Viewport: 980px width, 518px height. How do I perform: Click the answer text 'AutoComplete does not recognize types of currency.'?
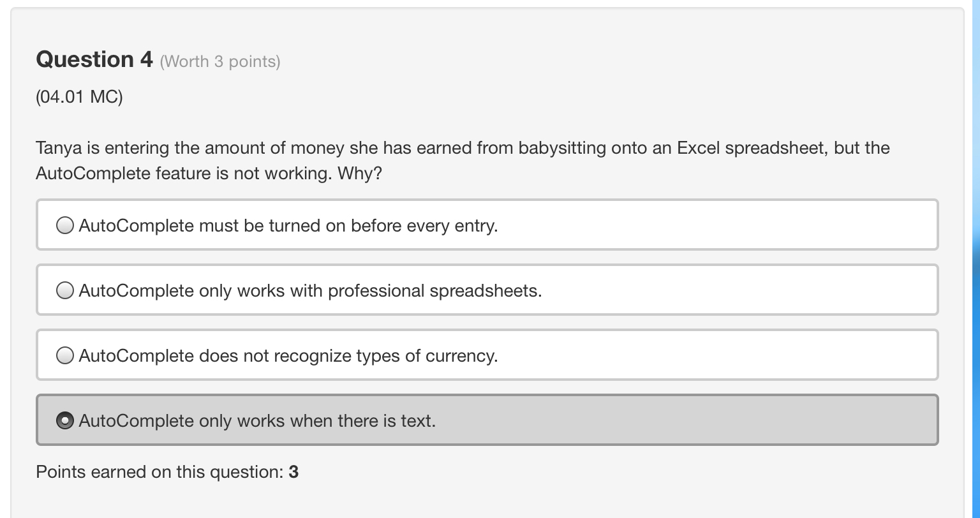point(288,356)
